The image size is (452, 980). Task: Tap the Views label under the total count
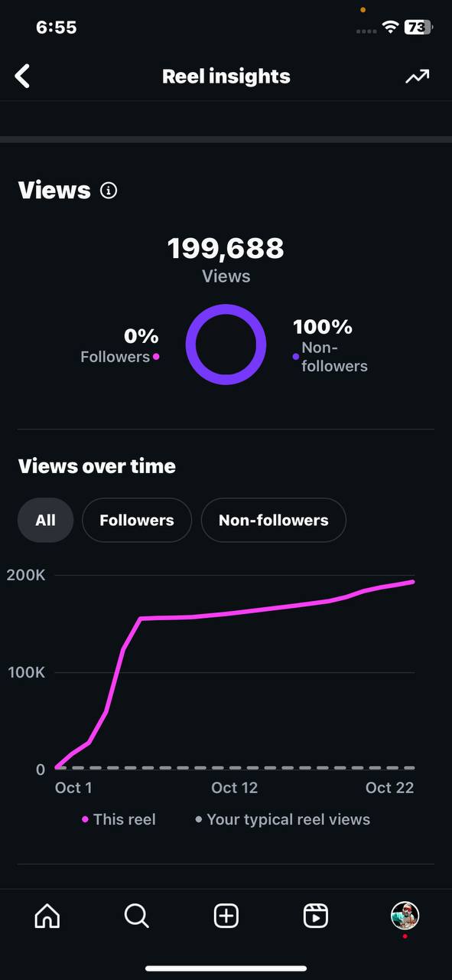[226, 276]
